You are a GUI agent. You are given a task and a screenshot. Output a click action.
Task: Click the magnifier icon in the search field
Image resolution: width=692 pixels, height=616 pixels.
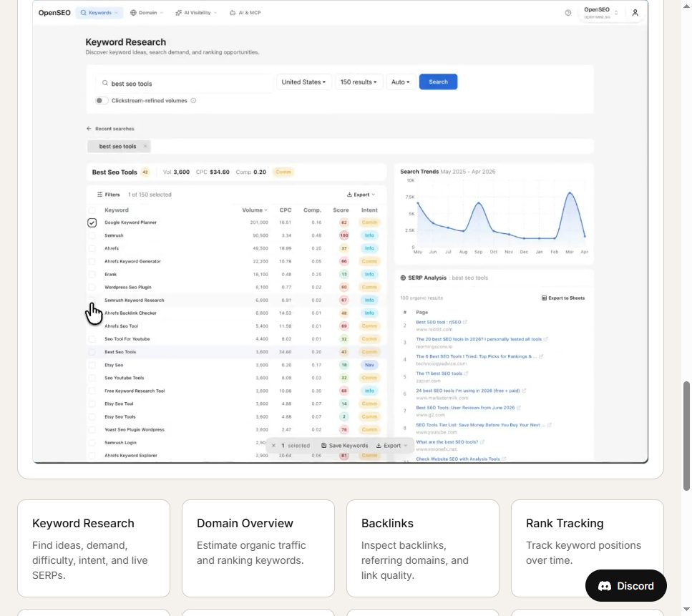click(x=105, y=83)
